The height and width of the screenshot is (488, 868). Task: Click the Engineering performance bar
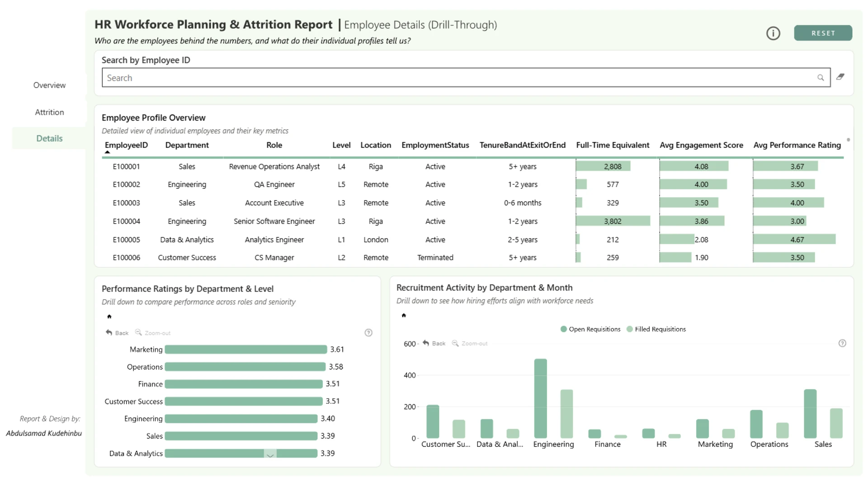point(241,418)
